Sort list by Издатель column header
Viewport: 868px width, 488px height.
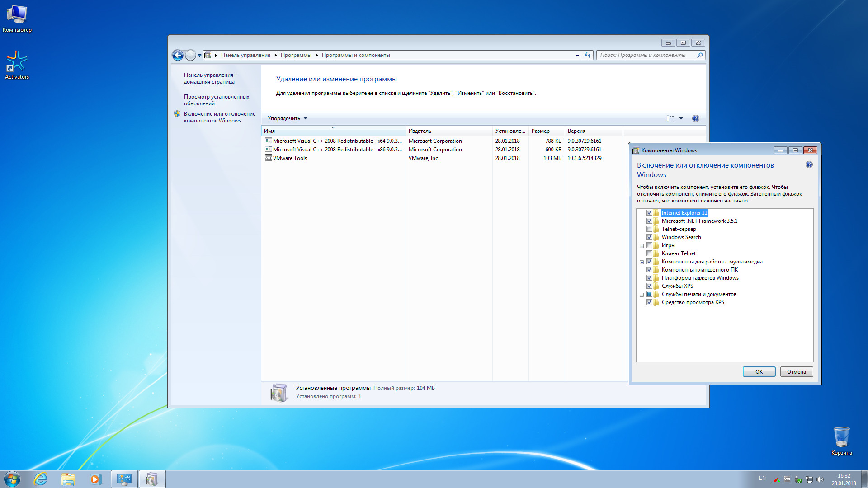pyautogui.click(x=420, y=131)
